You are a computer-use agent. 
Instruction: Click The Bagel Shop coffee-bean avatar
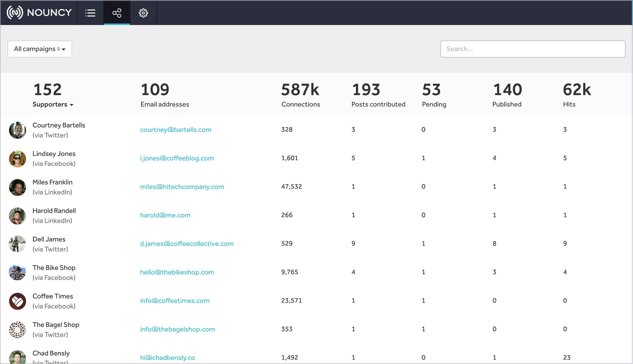click(18, 329)
